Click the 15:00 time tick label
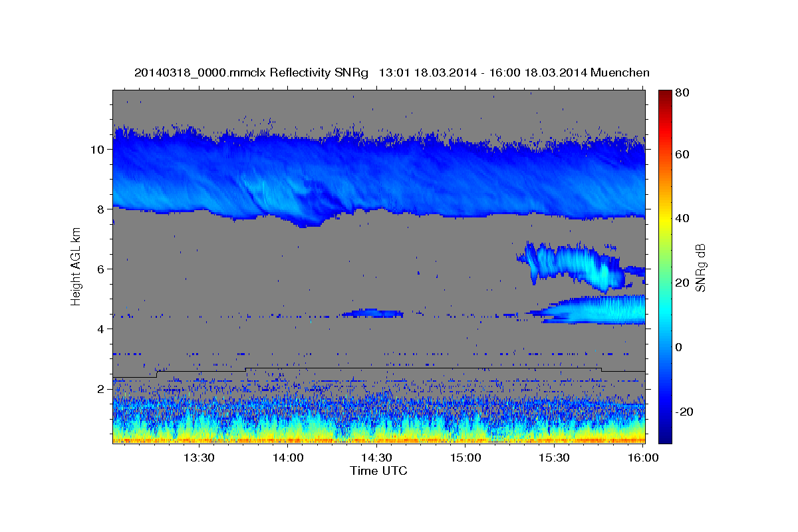This screenshot has width=798, height=532. [x=465, y=458]
